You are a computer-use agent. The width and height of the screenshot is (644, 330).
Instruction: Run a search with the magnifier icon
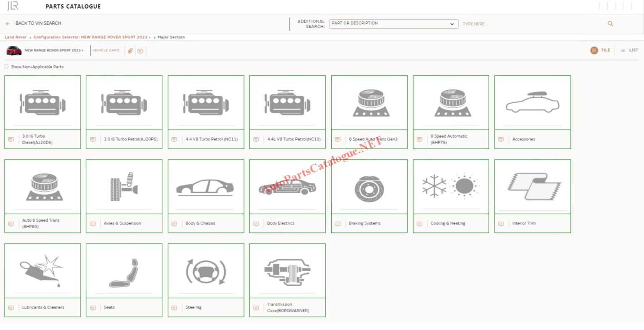610,24
